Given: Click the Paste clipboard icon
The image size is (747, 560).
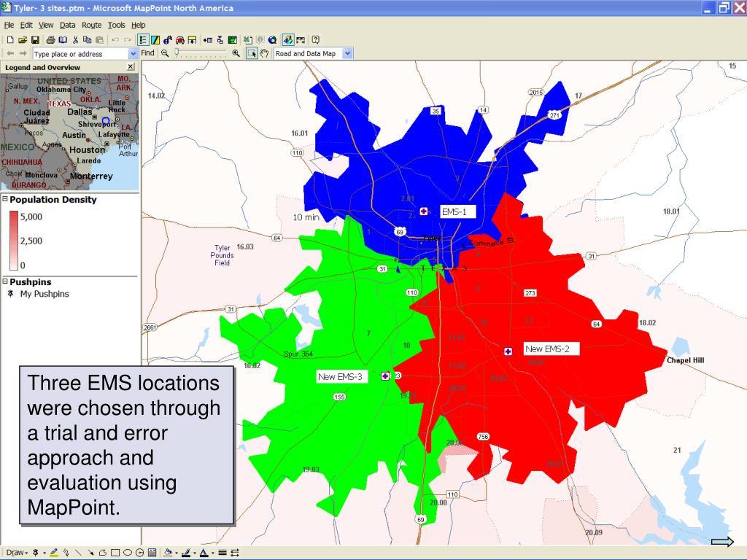Looking at the screenshot, I should 99,40.
